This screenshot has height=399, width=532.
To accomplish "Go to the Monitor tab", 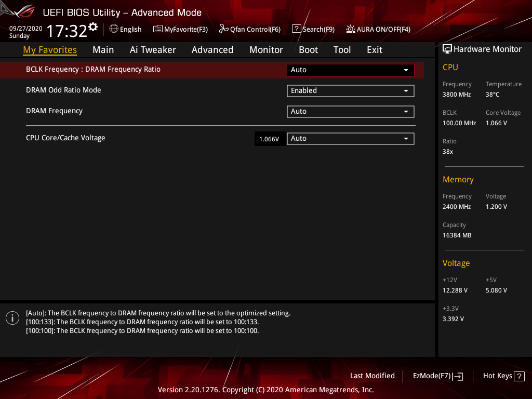I will click(266, 50).
